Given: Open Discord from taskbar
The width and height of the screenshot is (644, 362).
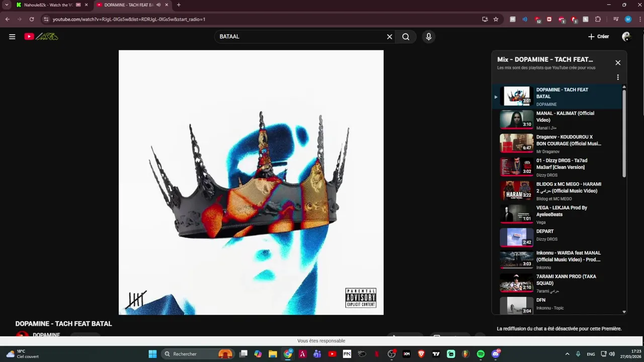Looking at the screenshot, I should [496, 354].
